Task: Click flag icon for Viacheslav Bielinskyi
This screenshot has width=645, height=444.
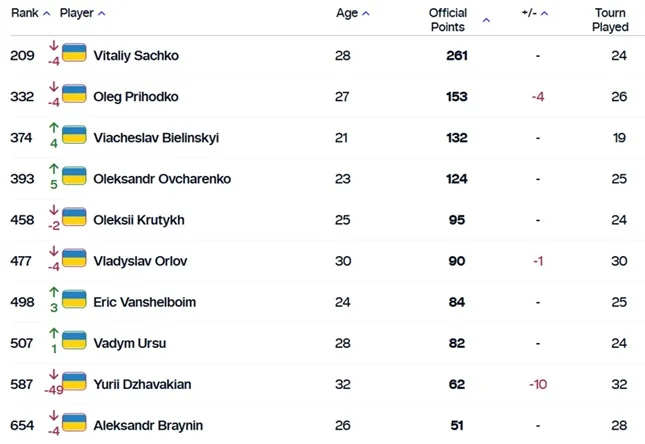Action: (74, 135)
